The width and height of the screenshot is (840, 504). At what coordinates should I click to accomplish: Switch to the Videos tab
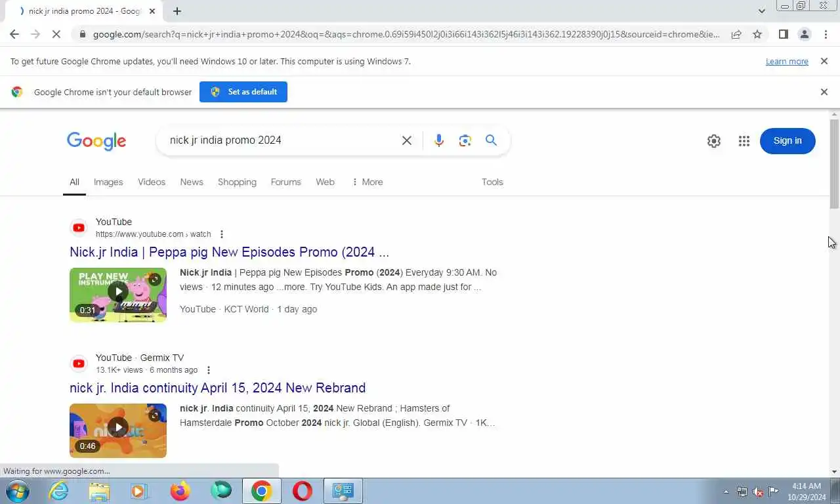click(x=152, y=182)
